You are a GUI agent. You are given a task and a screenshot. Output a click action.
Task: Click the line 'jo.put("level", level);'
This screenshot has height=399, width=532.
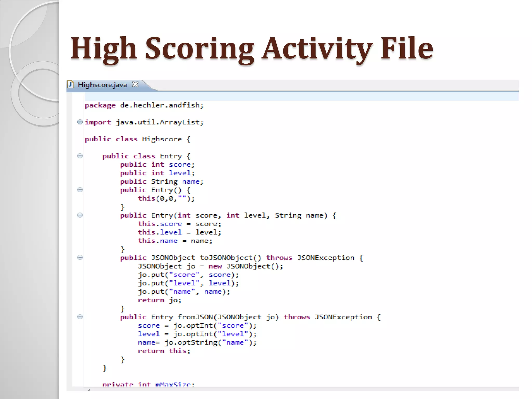click(x=188, y=283)
